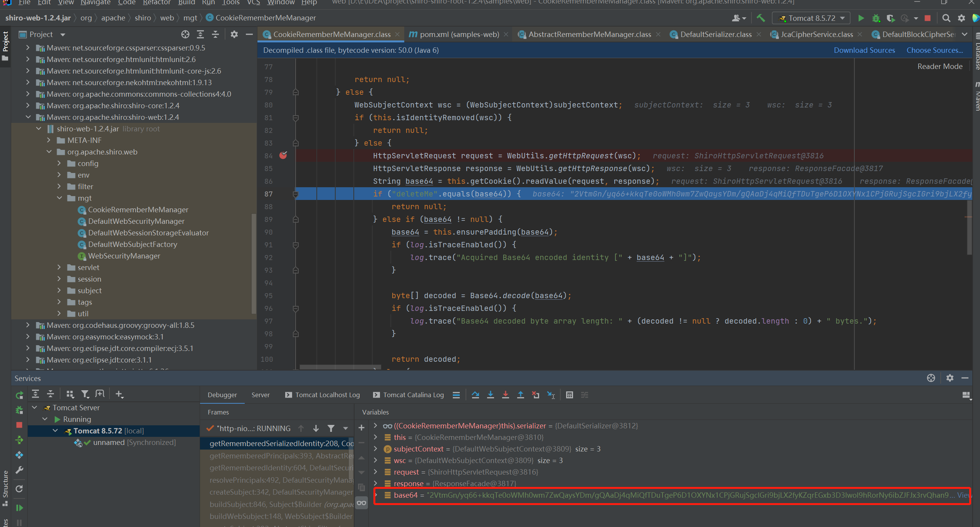Expand the base64 variable node
Viewport: 980px width, 527px height.
(376, 495)
